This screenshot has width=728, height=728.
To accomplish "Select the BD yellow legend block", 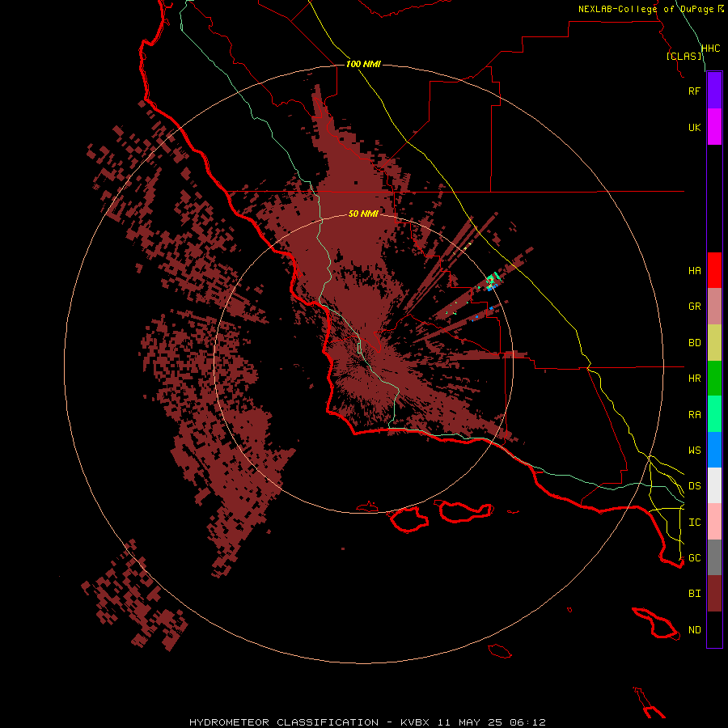I will [714, 343].
